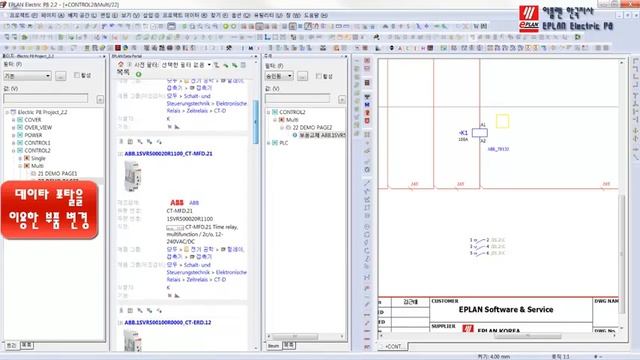
Task: Open the 사전 필터 dropdown arrow
Action: (209, 65)
